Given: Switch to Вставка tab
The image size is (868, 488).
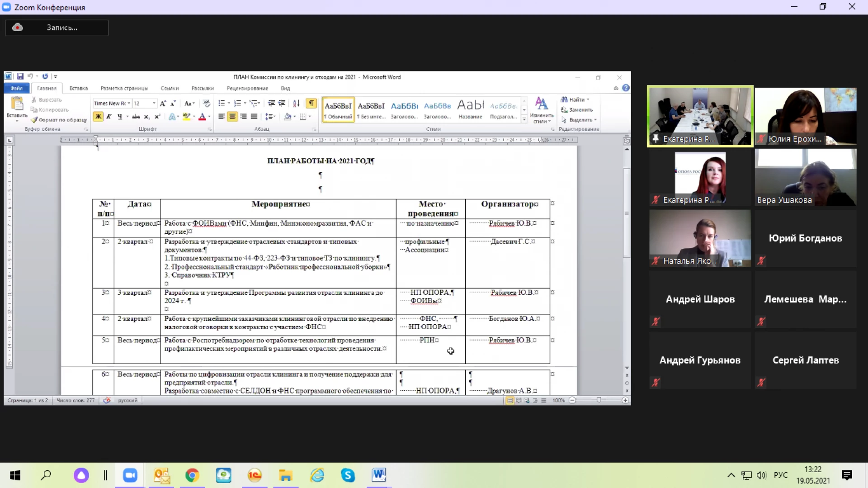Looking at the screenshot, I should (79, 88).
